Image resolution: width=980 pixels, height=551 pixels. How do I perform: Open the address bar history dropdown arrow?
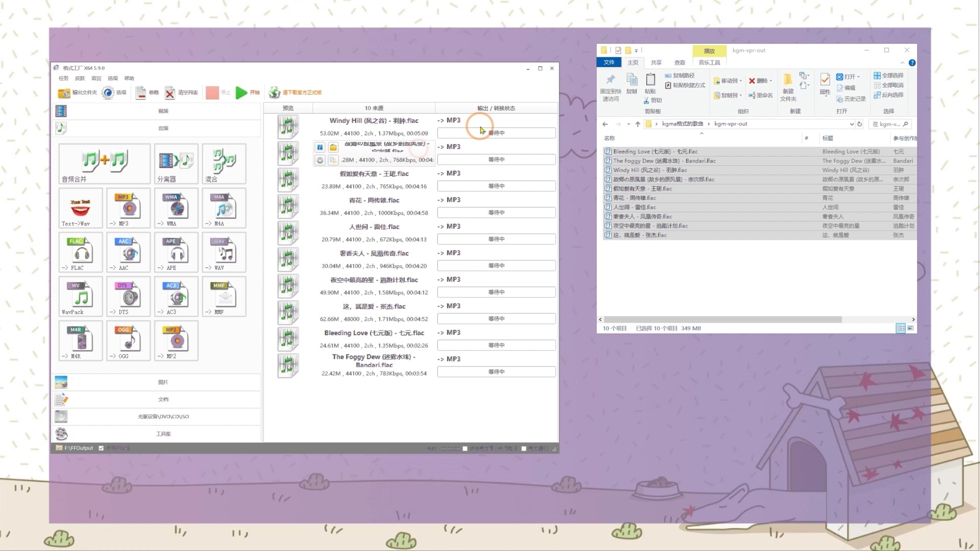(x=851, y=124)
